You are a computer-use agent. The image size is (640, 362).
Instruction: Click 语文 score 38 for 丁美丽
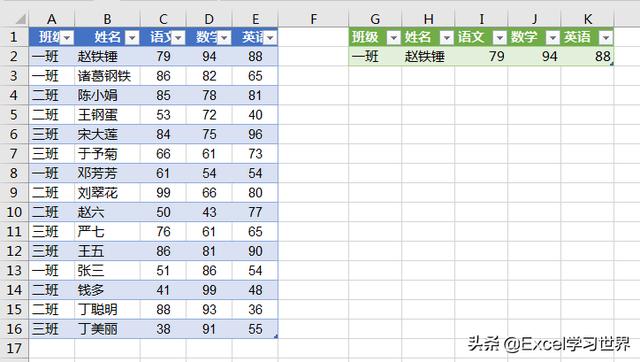click(x=163, y=329)
